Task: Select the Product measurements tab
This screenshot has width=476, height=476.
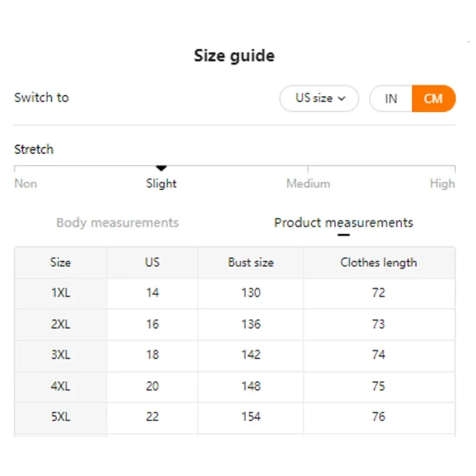Action: coord(343,223)
